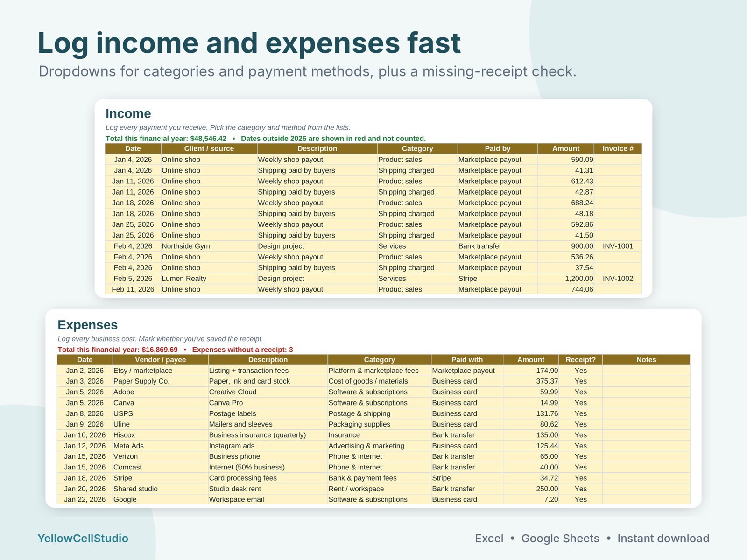The width and height of the screenshot is (747, 560).
Task: Click the 'Advertising & marketing' category cell
Action: (x=379, y=446)
